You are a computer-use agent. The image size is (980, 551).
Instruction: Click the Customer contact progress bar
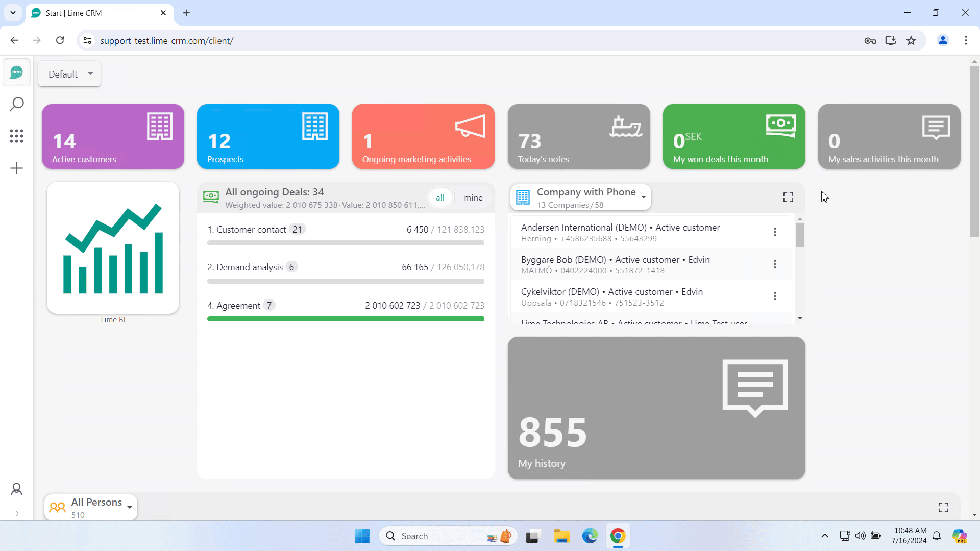click(346, 243)
